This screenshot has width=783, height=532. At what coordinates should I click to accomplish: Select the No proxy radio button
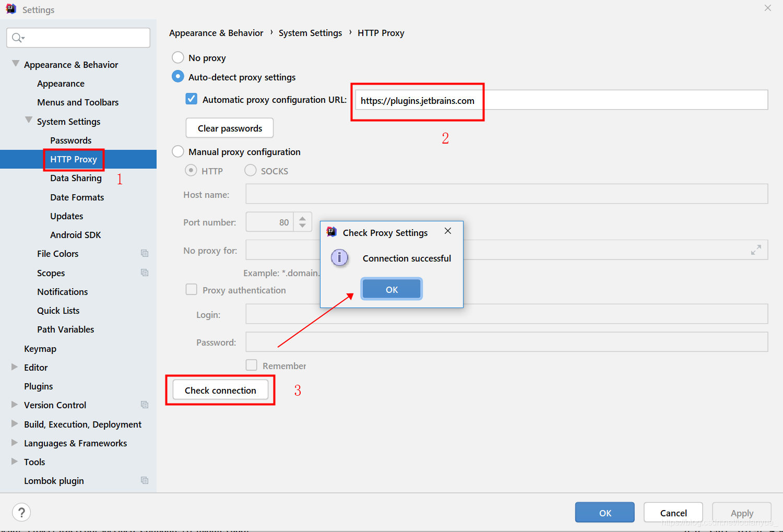(x=178, y=57)
